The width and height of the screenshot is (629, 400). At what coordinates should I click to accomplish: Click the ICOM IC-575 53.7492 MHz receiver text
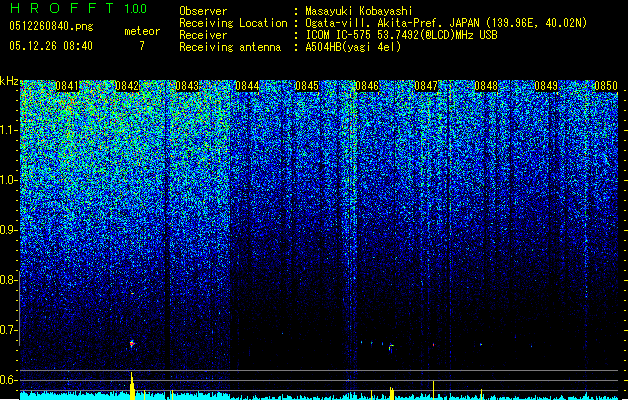pos(402,35)
